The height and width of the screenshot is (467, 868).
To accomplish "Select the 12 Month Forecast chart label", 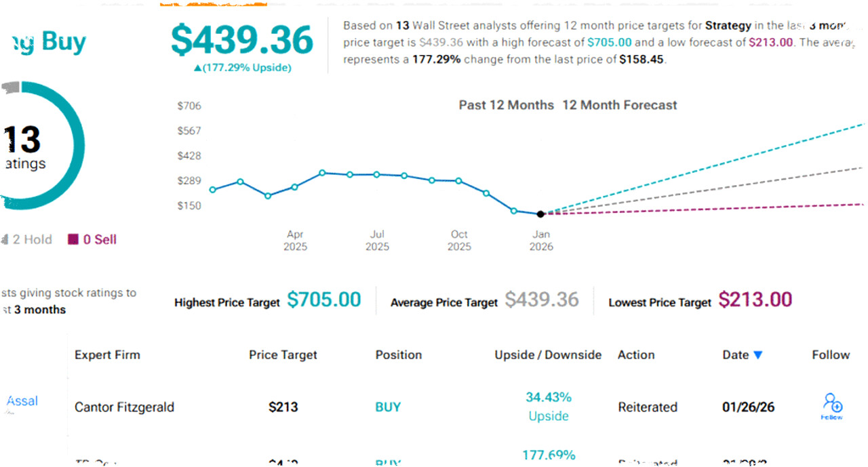I will coord(619,105).
